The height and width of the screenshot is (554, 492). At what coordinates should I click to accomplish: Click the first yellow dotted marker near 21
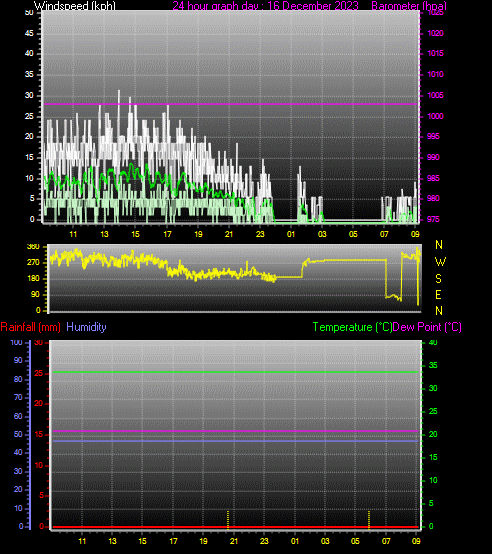(228, 520)
